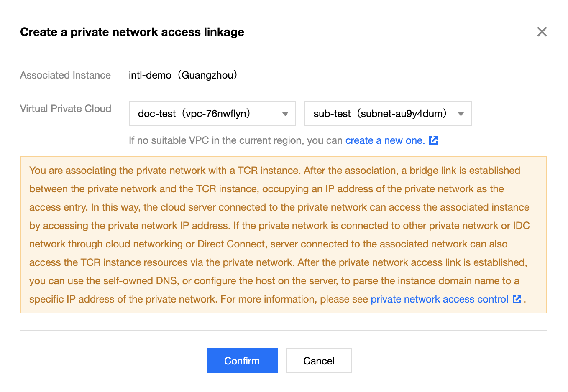The image size is (568, 392).
Task: Cancel the linkage creation
Action: pyautogui.click(x=319, y=360)
